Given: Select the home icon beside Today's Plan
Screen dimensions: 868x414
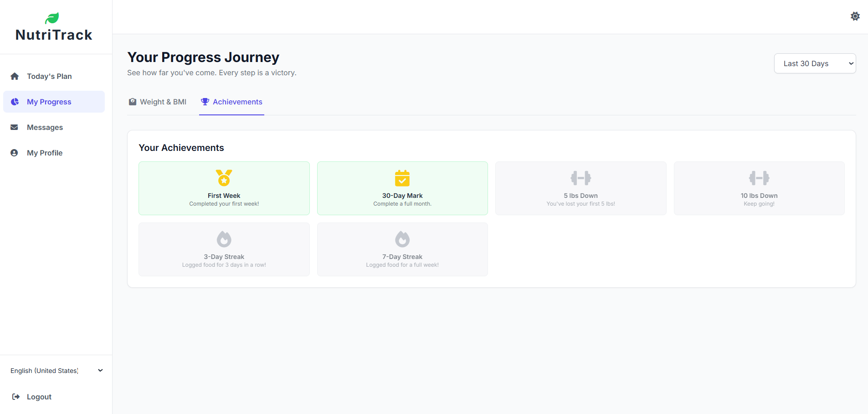Looking at the screenshot, I should 15,76.
